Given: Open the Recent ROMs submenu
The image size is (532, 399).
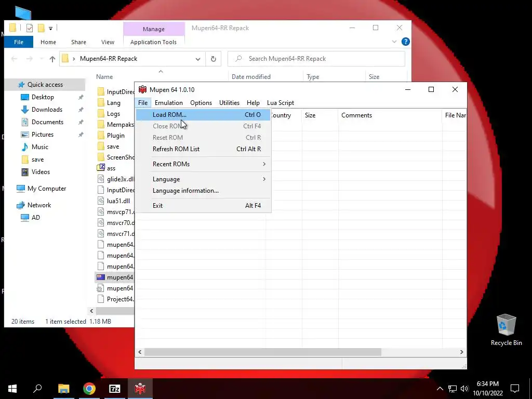Looking at the screenshot, I should [203, 164].
